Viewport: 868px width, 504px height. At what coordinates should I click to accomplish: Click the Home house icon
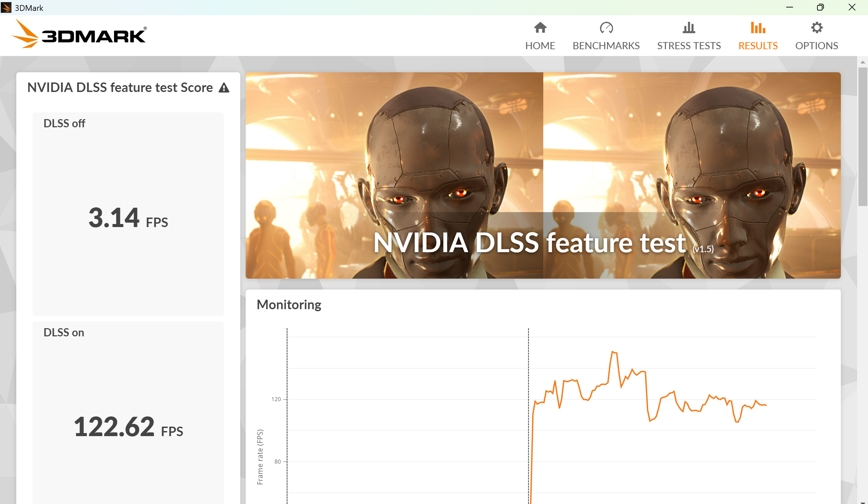[x=540, y=27]
